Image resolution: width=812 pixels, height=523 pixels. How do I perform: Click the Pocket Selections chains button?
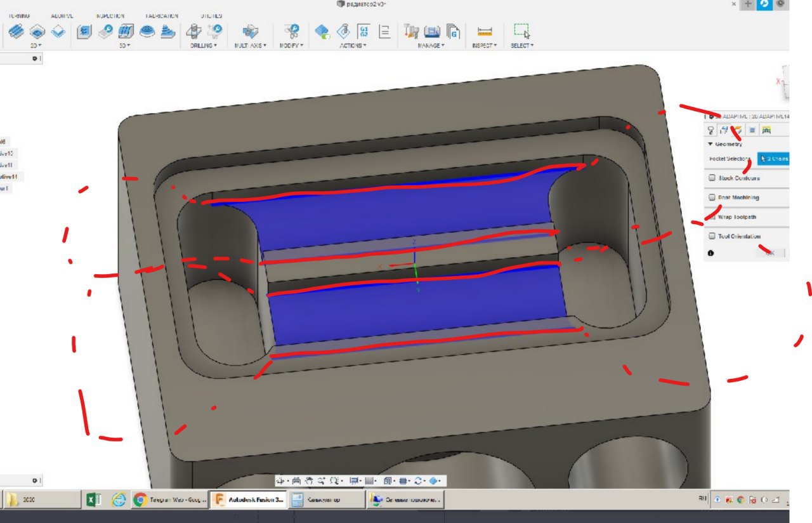click(x=773, y=159)
